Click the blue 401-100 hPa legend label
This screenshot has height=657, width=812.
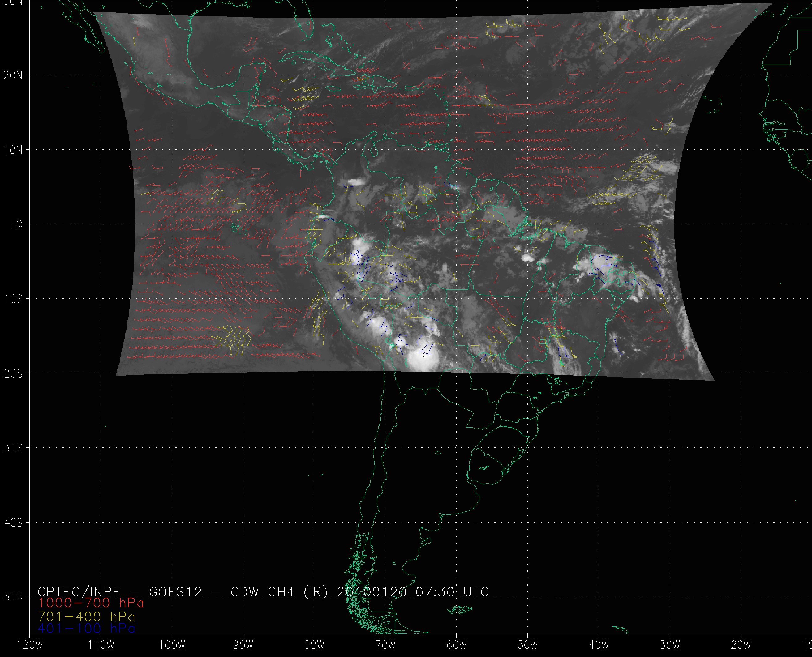(86, 628)
